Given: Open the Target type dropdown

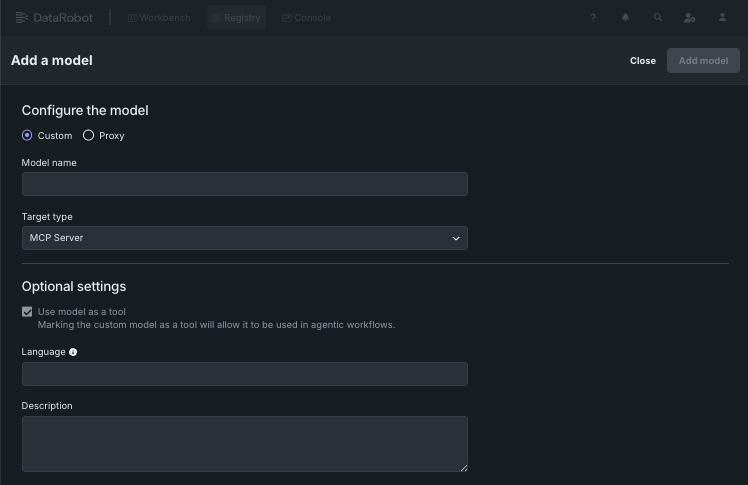Looking at the screenshot, I should click(x=244, y=238).
